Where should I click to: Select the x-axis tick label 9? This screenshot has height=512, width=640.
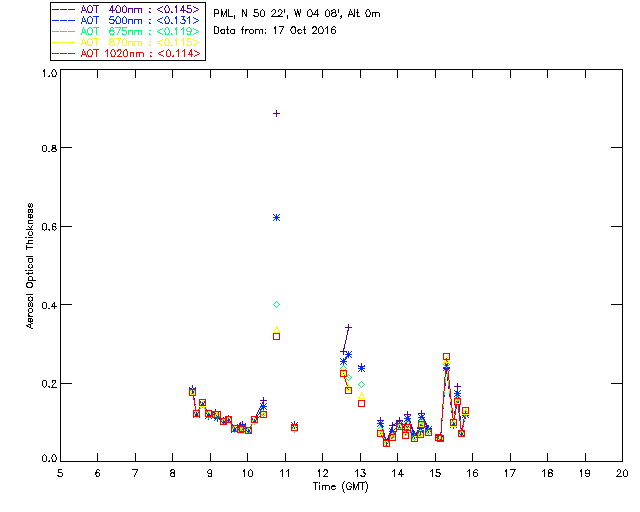tap(210, 473)
